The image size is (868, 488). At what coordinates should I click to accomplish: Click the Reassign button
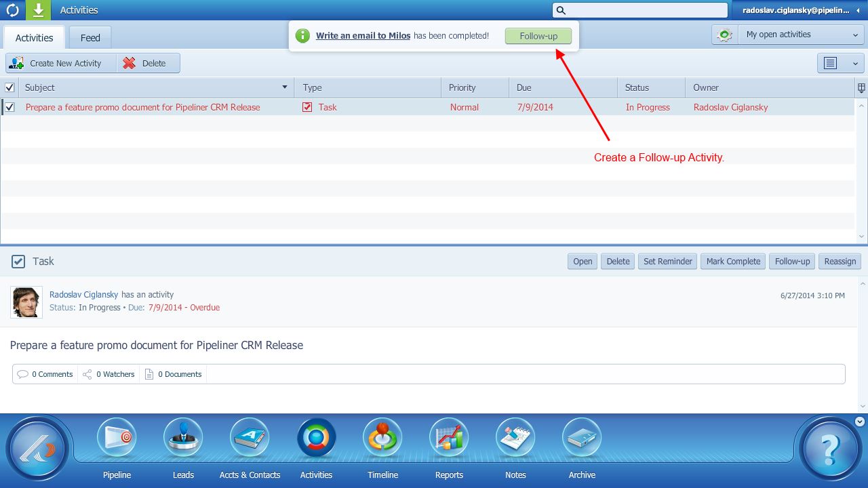(840, 262)
